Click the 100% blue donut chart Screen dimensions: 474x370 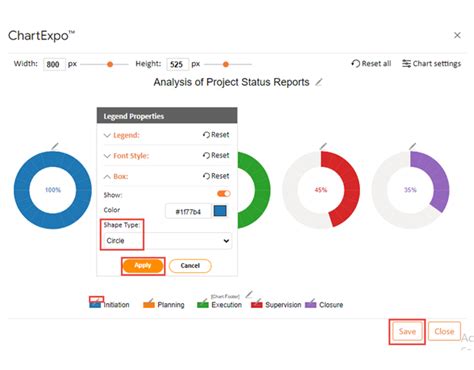(x=53, y=190)
